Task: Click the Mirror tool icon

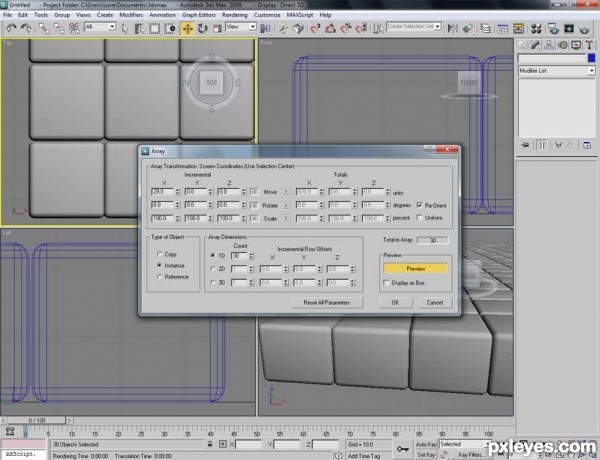Action: [453, 28]
